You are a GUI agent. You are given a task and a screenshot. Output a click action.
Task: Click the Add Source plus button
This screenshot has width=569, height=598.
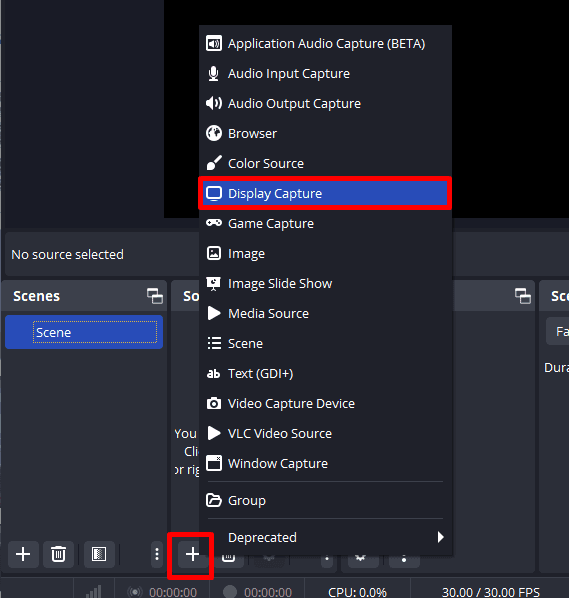pos(193,554)
